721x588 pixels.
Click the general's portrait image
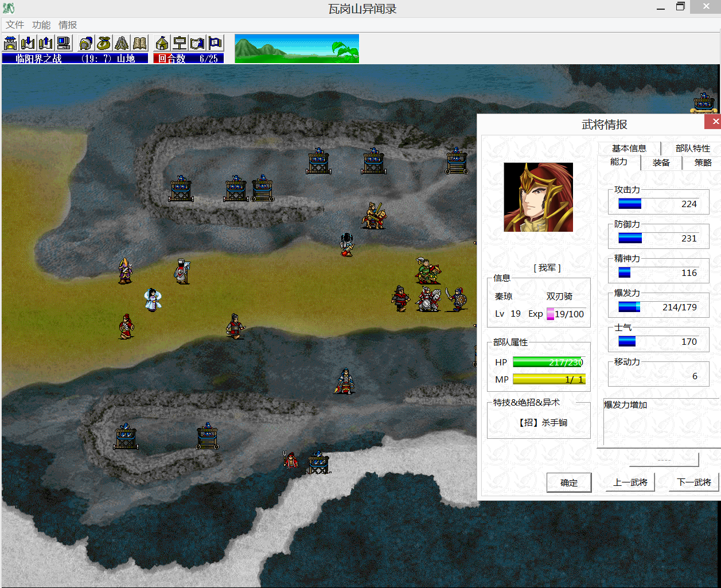(538, 197)
